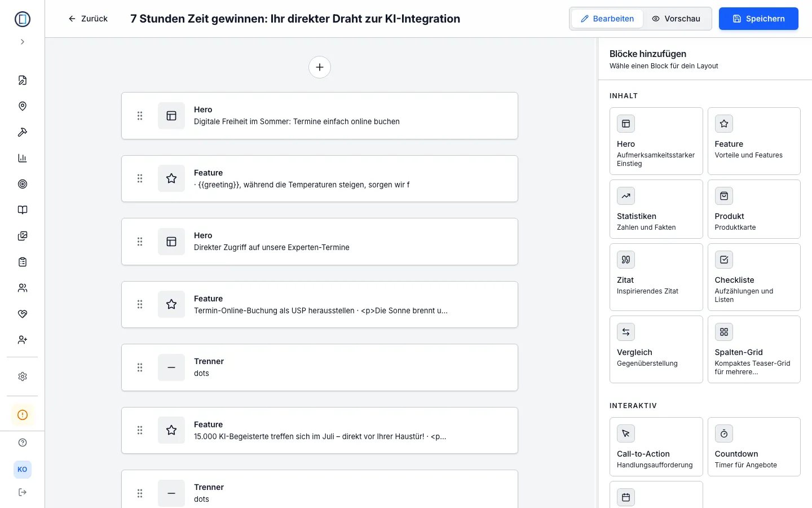Select Feature block 15.000 KI-Begeisterte

(320, 430)
